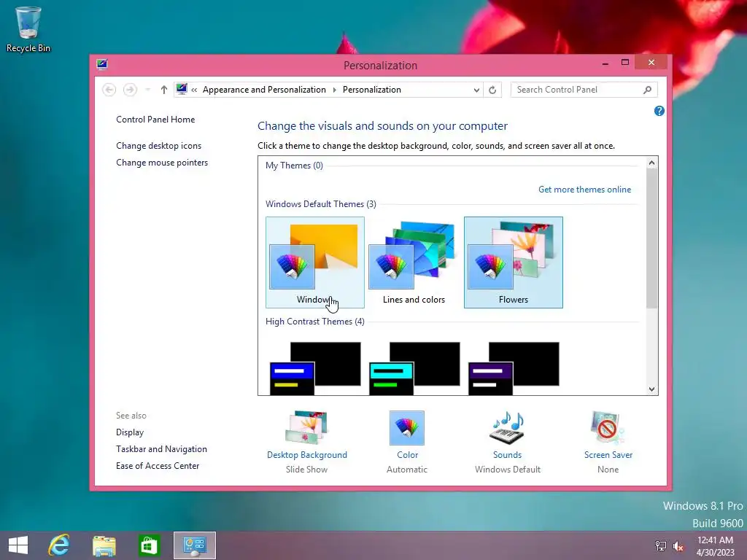The image size is (747, 560).
Task: Click Get more themes online link
Action: coord(584,190)
